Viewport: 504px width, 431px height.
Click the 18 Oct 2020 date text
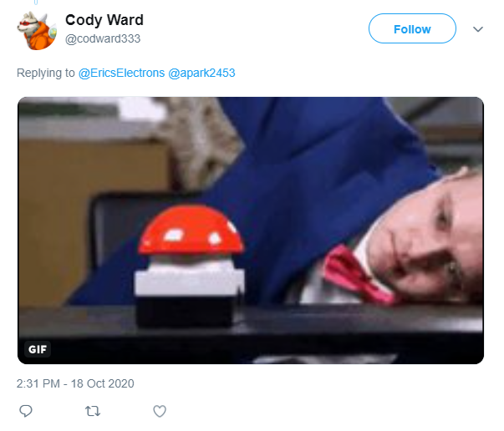(x=102, y=383)
